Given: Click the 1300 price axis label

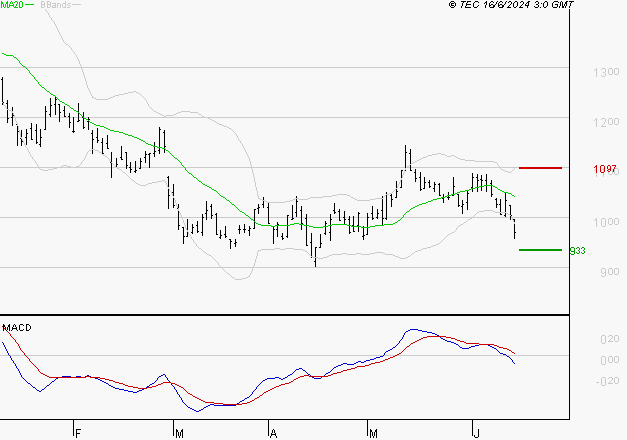Looking at the screenshot, I should coord(606,72).
